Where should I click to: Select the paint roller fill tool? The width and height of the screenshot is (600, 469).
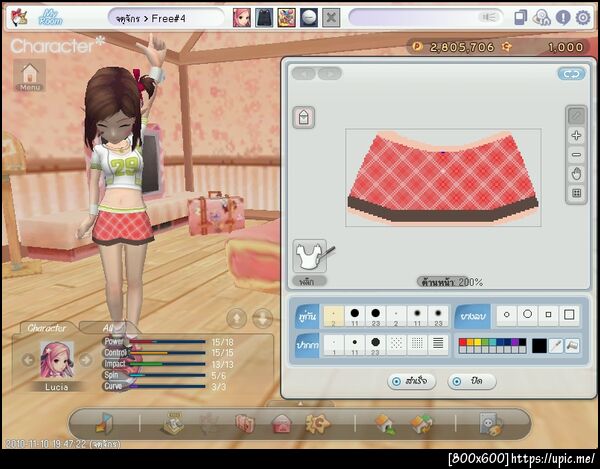coord(572,346)
